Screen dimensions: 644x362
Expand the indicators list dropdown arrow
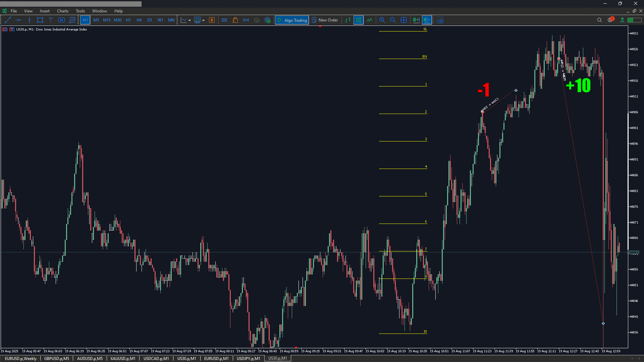click(x=203, y=20)
